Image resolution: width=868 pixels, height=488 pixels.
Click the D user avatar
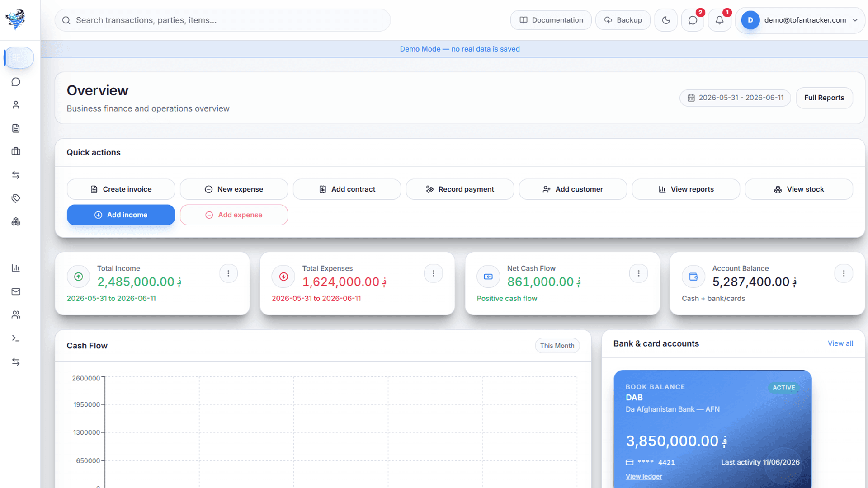point(750,20)
